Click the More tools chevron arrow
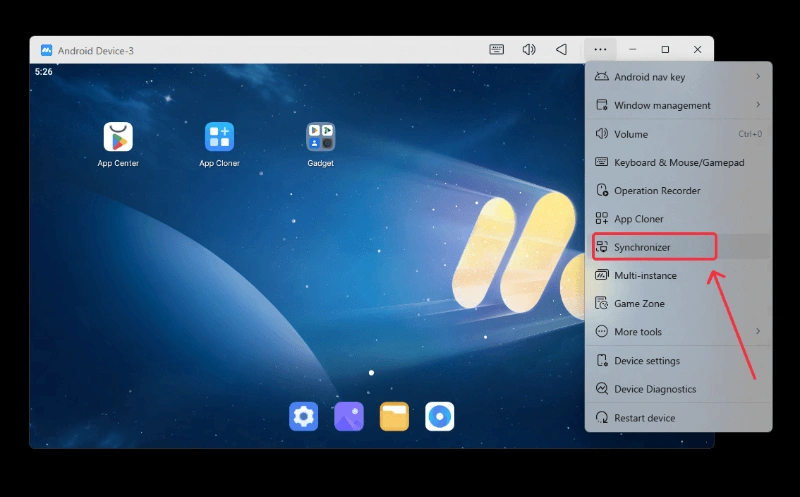 click(758, 331)
